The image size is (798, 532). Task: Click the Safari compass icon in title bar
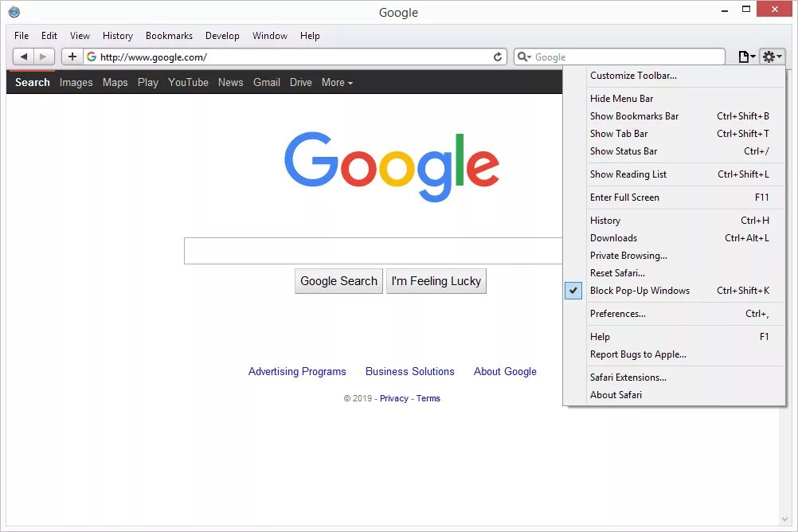click(14, 12)
